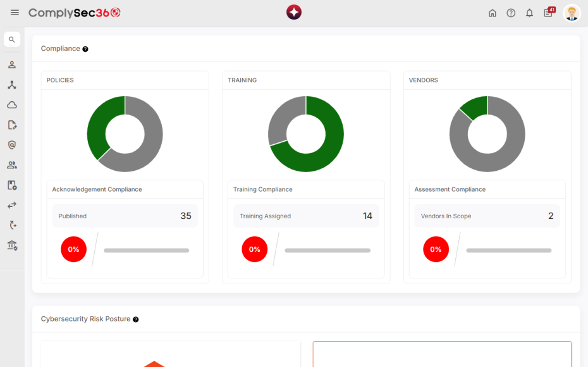Viewport: 588px width, 367px height.
Task: Go to the home icon
Action: 493,13
